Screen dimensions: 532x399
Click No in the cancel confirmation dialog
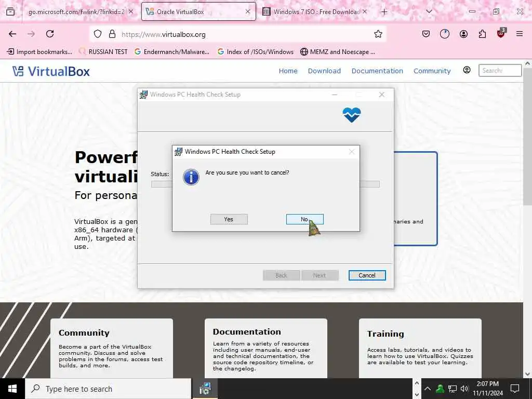[x=304, y=219]
